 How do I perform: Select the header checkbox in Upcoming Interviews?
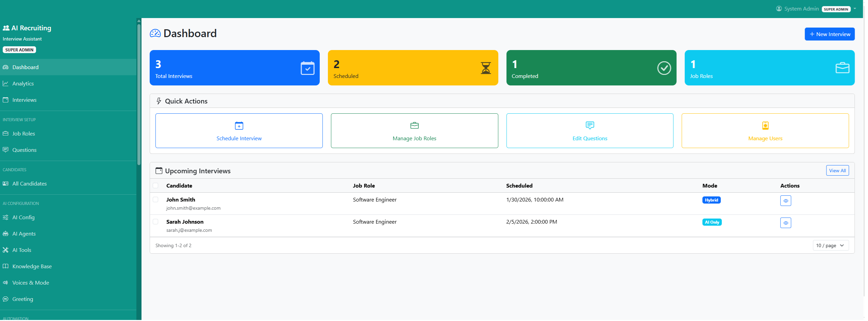(x=156, y=186)
